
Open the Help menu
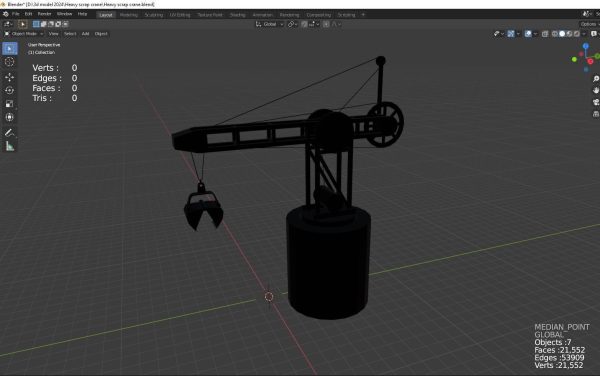click(82, 14)
